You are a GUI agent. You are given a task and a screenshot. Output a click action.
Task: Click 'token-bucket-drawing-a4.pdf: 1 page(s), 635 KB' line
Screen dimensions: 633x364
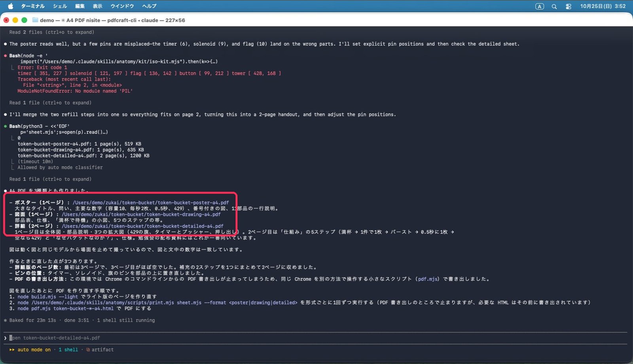81,150
